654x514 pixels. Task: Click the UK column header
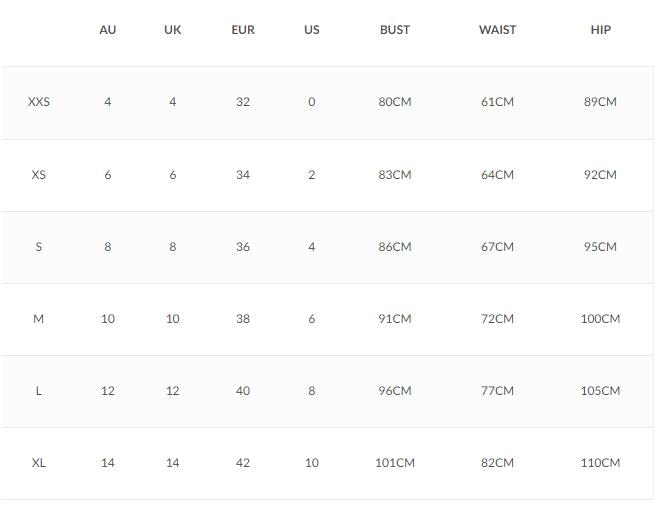[173, 30]
